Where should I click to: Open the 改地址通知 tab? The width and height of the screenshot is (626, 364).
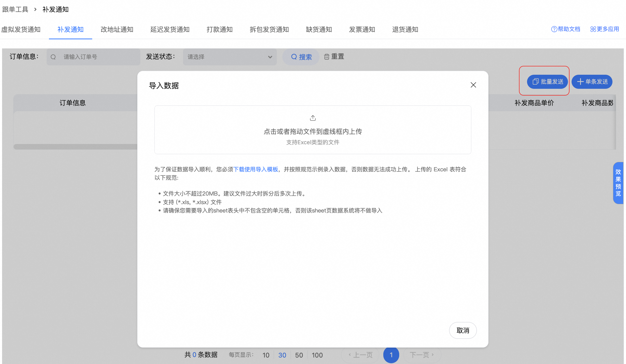(x=117, y=29)
